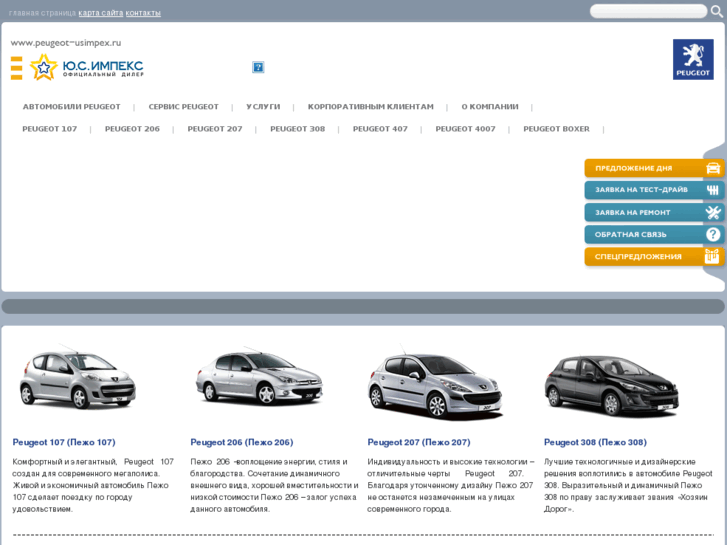727x545 pixels.
Task: Click car icon on Предложение дня
Action: (713, 168)
